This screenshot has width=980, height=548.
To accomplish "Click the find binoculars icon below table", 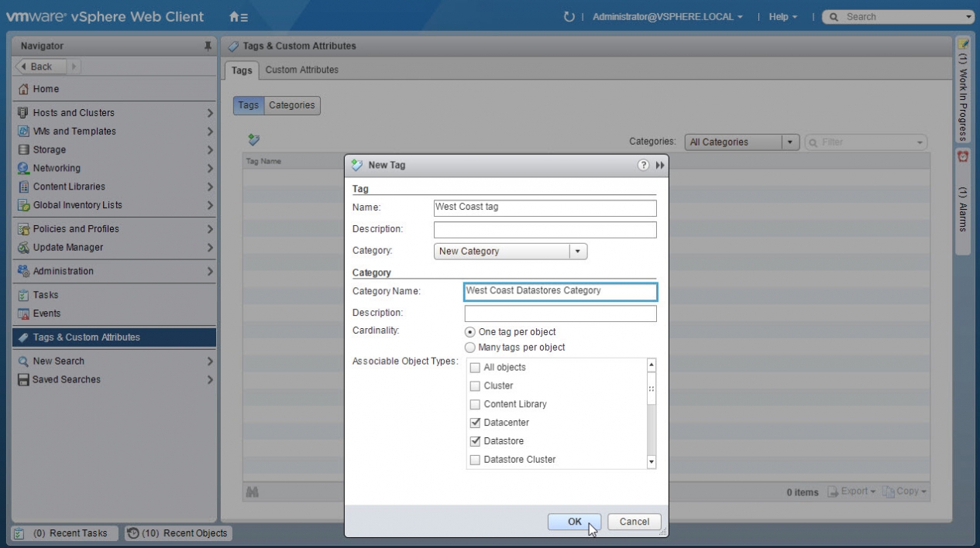I will click(x=252, y=492).
